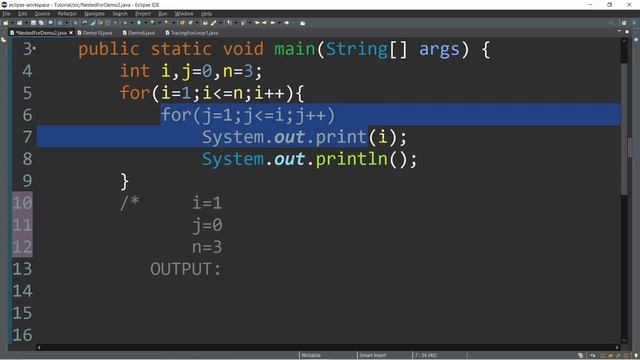Open the minimized view icon on right sidebar

(636, 40)
